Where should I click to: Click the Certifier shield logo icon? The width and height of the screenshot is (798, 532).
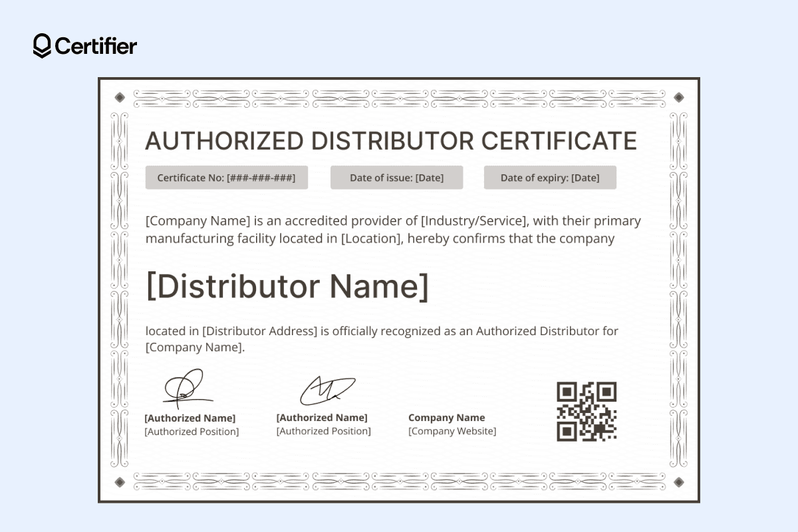click(x=42, y=46)
